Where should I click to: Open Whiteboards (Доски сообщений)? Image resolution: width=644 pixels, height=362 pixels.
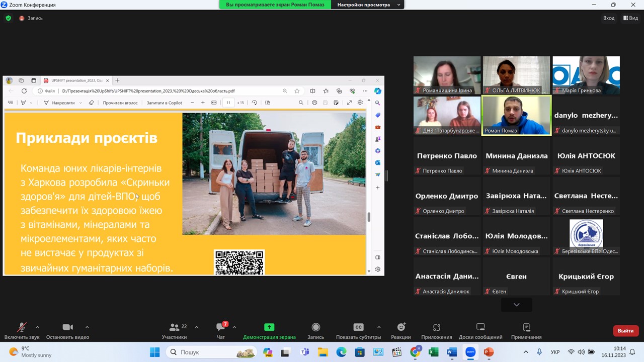[x=480, y=330]
